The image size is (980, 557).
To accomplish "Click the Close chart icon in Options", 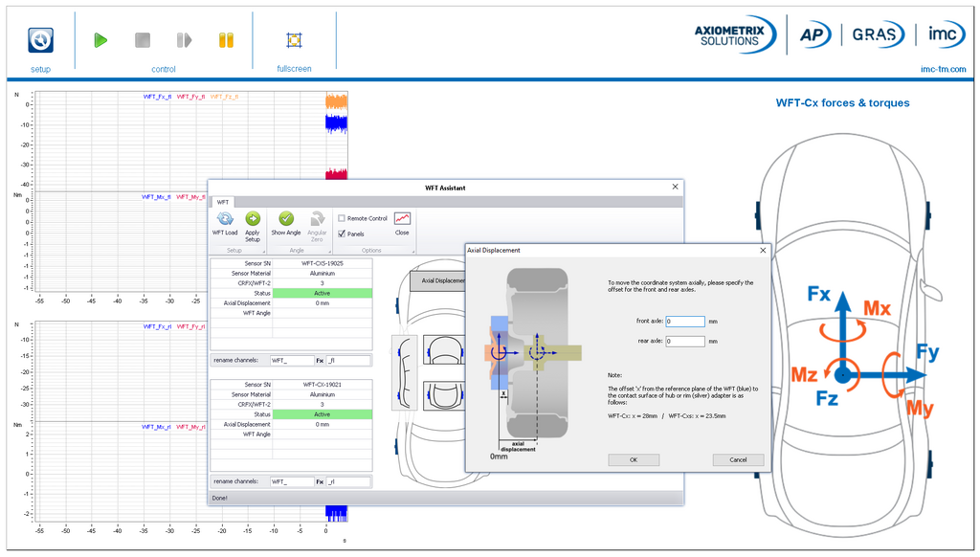I will (402, 219).
